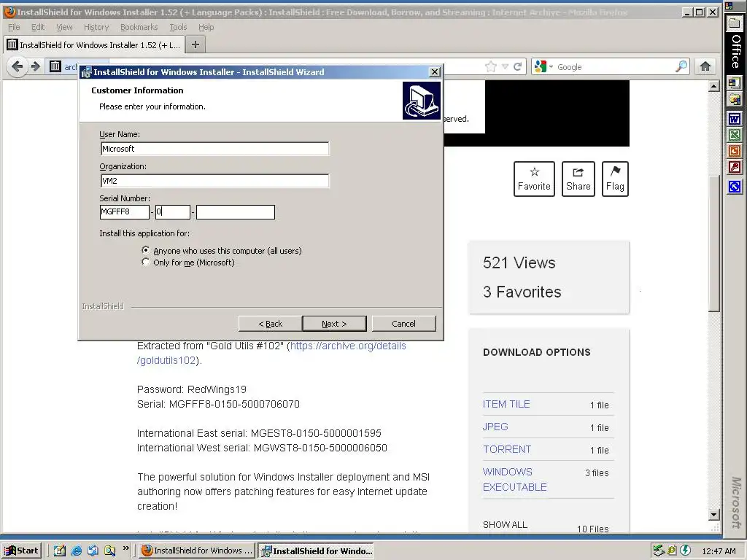Click the User Name field
This screenshot has height=560, width=747.
point(215,149)
